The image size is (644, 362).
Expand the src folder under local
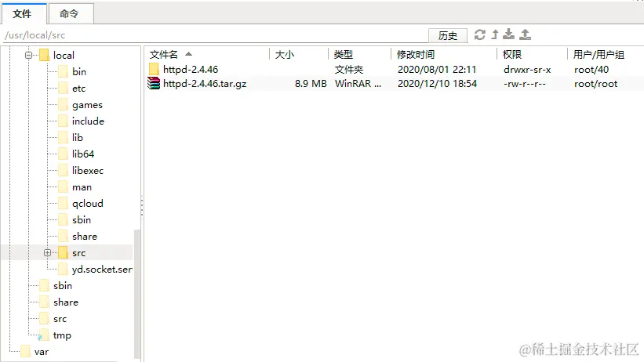[x=47, y=253]
